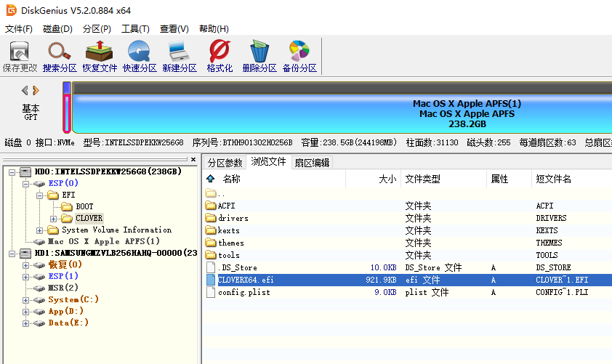Close the disk tree panel with the X
Viewport: 612px width, 364px height.
pyautogui.click(x=193, y=159)
